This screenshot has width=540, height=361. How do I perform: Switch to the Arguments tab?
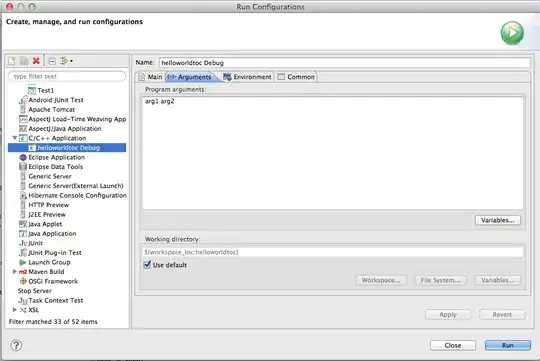(x=190, y=77)
